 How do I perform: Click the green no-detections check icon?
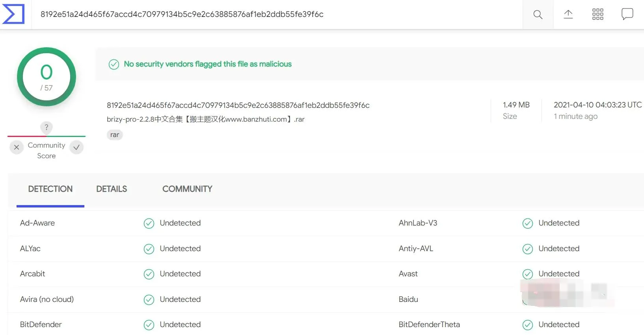pos(114,64)
